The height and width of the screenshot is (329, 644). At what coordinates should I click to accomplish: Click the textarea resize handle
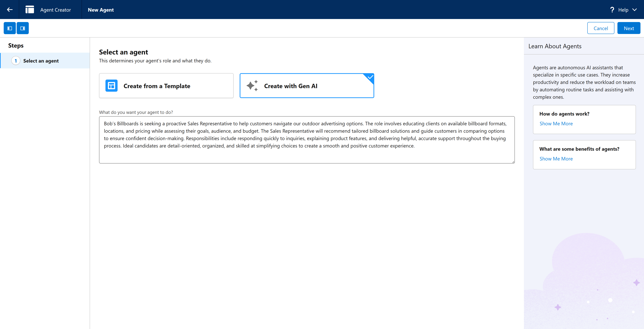tap(513, 162)
